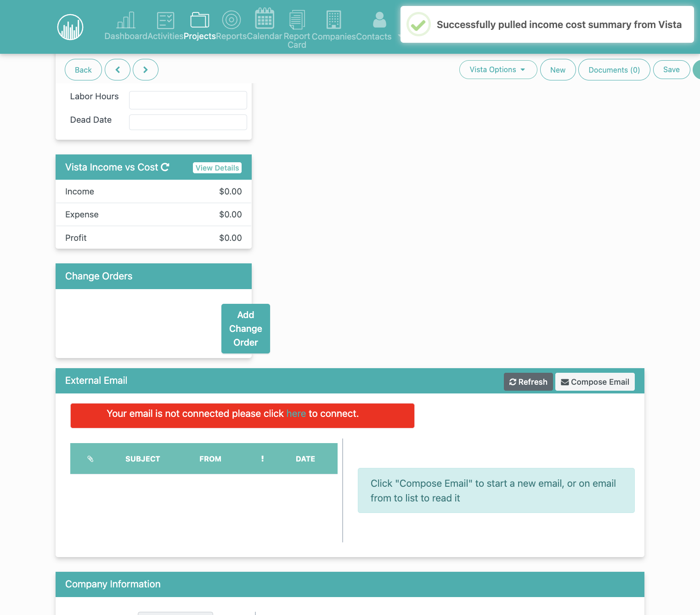Click the Labor Hours input field
This screenshot has width=700, height=615.
coord(188,100)
